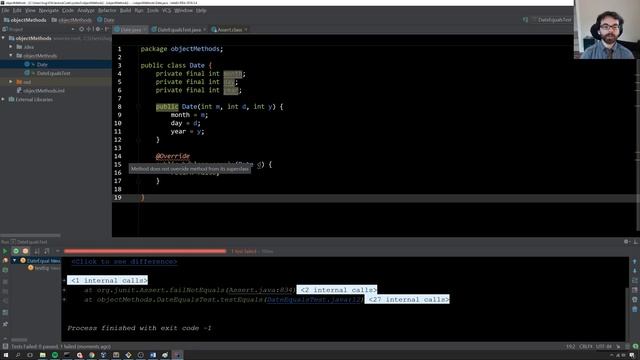Collapse the objectMethods project root
The height and width of the screenshot is (360, 640).
coord(4,38)
